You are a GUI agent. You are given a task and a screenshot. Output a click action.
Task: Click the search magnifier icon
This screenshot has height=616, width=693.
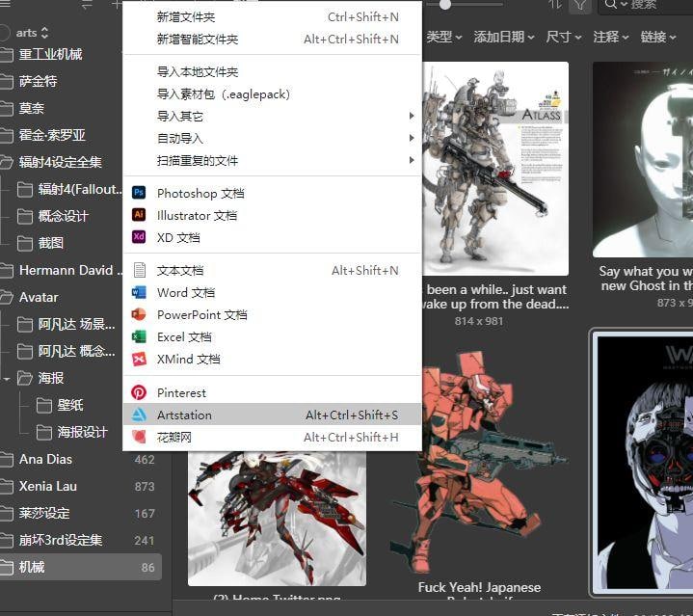click(611, 5)
